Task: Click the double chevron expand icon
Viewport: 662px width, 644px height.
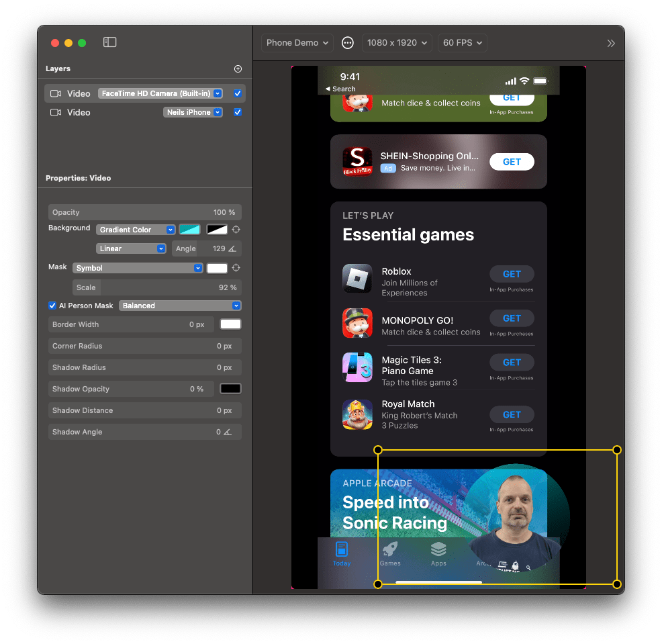Action: [610, 43]
